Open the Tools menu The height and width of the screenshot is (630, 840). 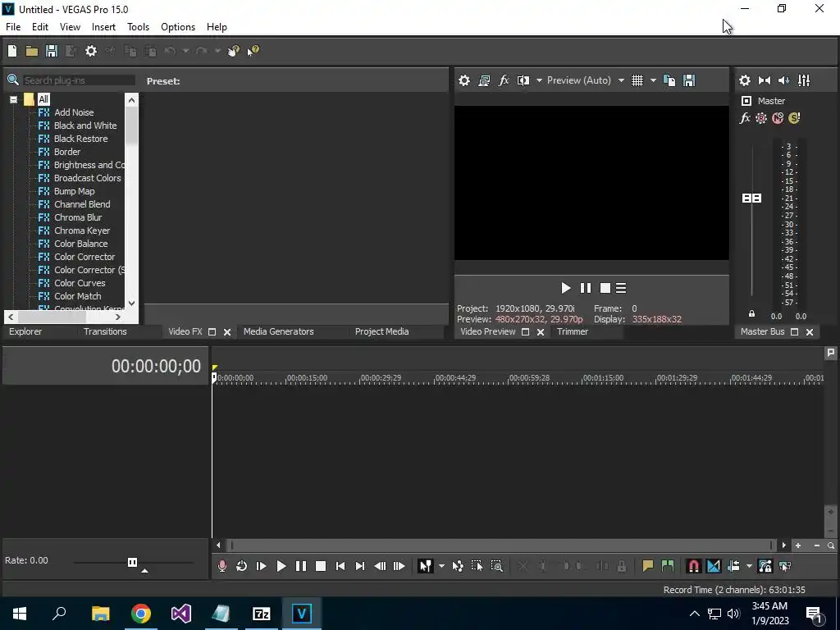point(138,27)
